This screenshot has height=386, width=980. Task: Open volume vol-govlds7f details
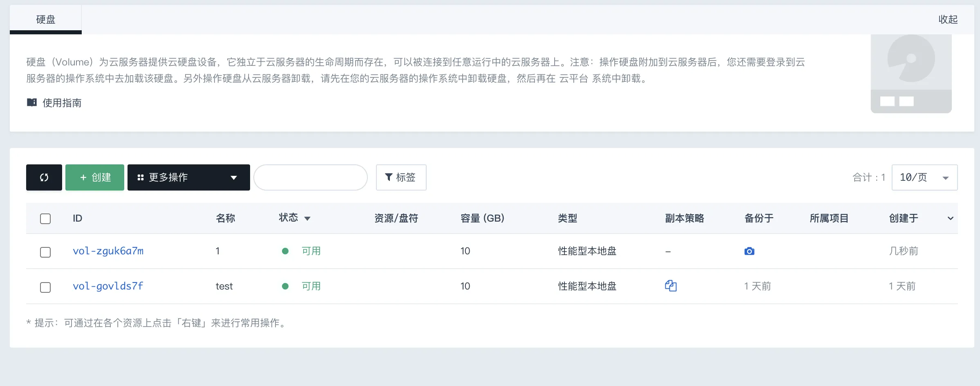point(108,286)
